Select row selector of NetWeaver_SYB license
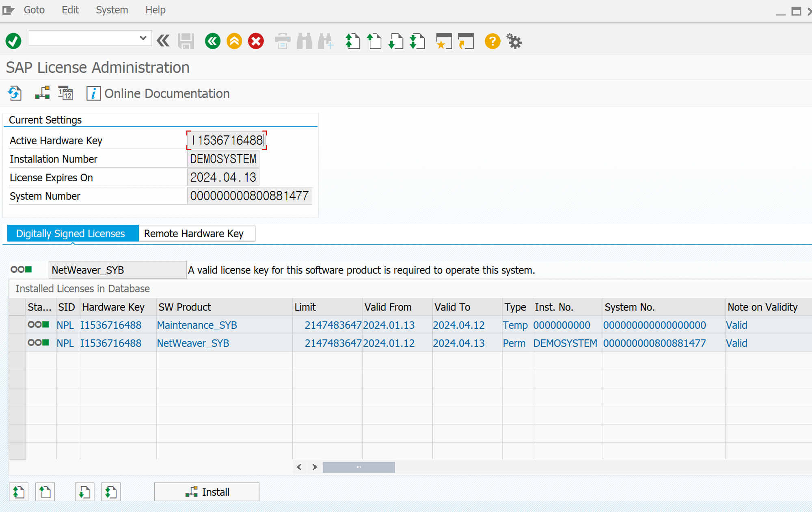 click(x=17, y=343)
